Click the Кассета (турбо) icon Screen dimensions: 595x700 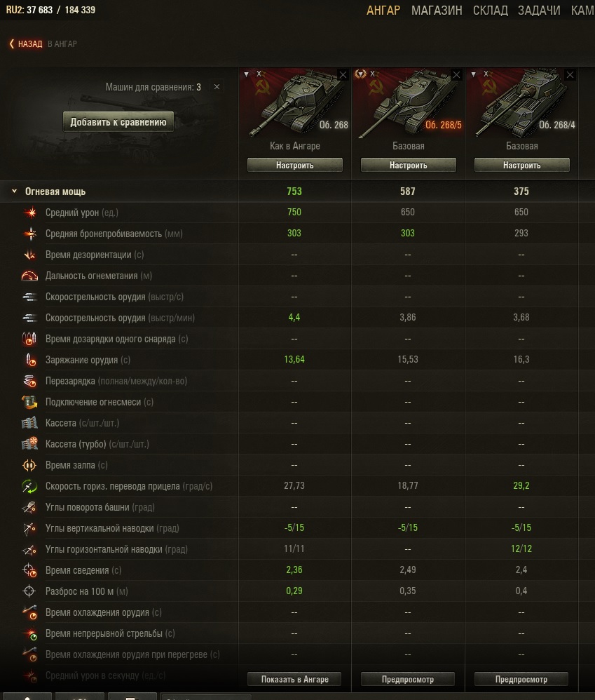30,444
